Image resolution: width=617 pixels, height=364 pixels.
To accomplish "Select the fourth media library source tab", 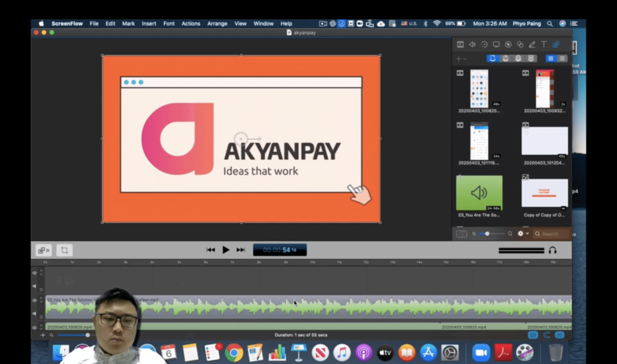I will click(x=531, y=58).
